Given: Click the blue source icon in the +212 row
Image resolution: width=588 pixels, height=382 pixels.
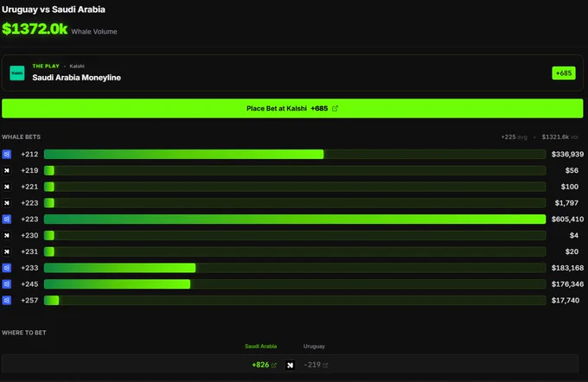Looking at the screenshot, I should click(7, 154).
